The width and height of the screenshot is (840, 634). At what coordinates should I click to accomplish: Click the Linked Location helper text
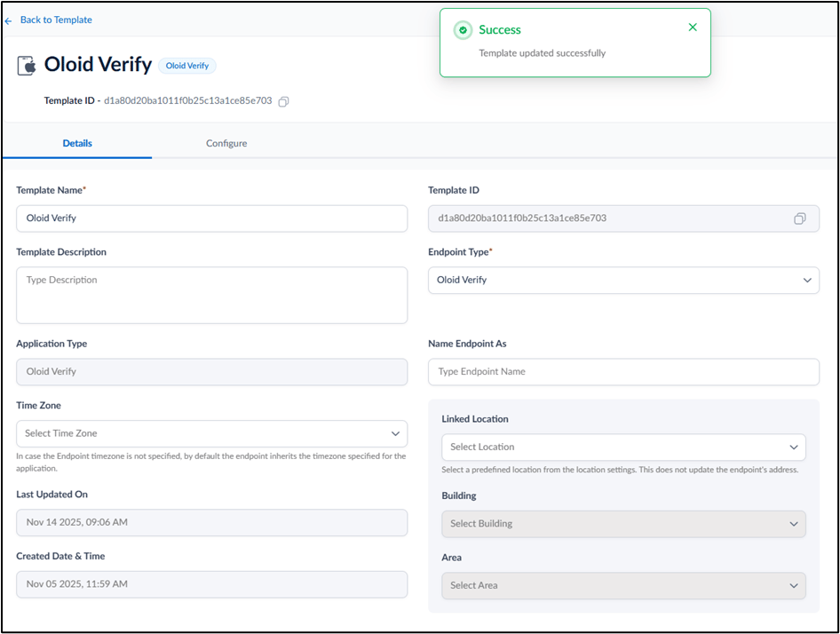(x=620, y=470)
